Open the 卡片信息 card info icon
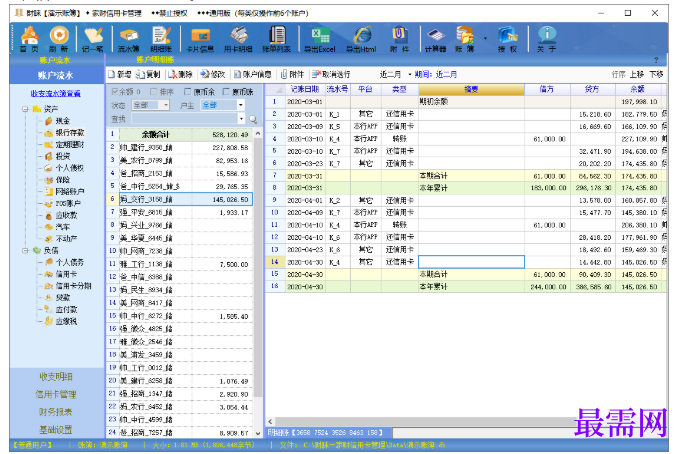This screenshot has width=686, height=454. (200, 39)
